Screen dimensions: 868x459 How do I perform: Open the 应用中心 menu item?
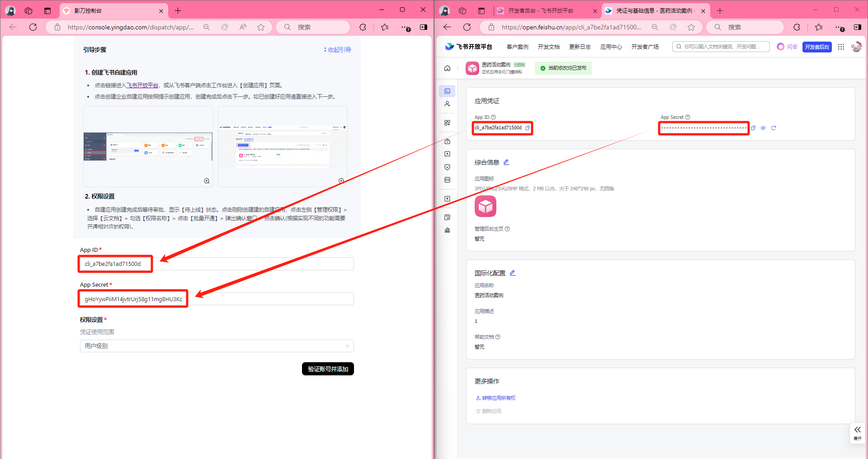[x=611, y=47]
